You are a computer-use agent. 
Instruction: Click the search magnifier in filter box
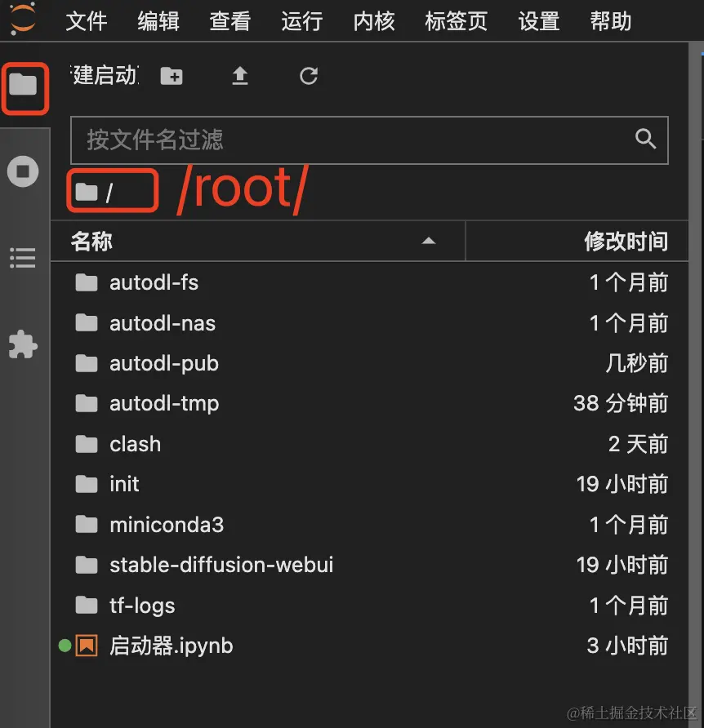(x=645, y=139)
